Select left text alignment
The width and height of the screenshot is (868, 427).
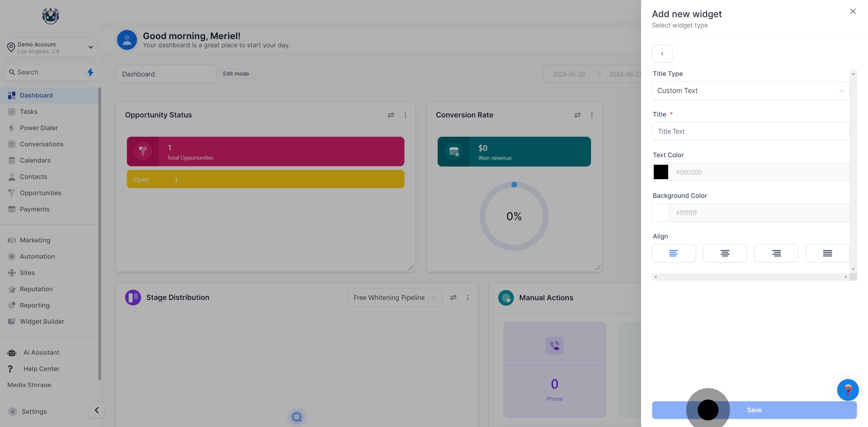click(673, 253)
